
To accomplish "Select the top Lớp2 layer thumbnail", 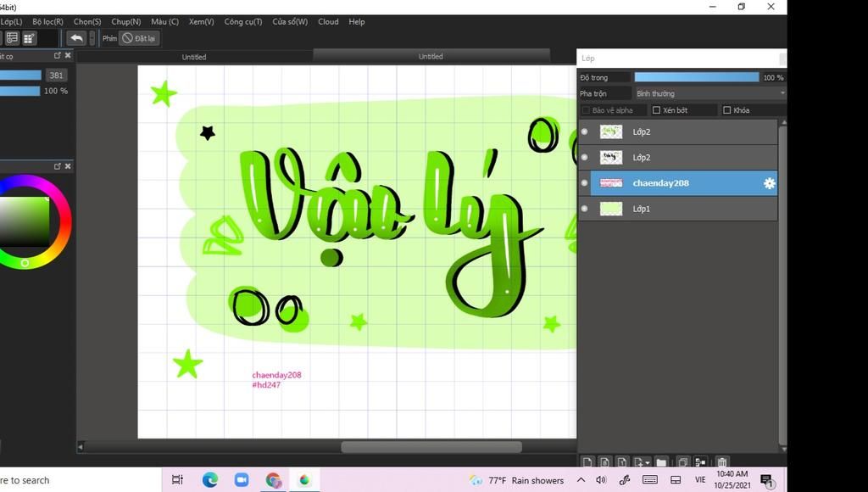I will pos(611,131).
